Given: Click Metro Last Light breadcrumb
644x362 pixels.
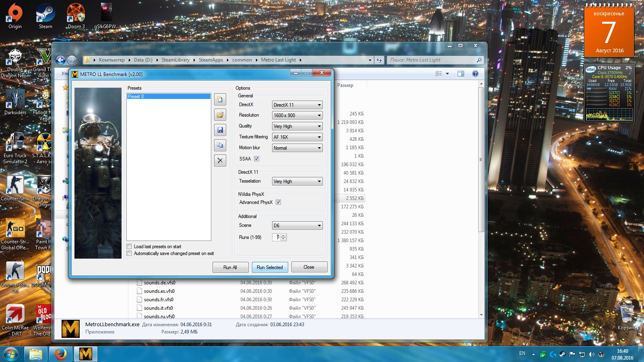Looking at the screenshot, I should (x=278, y=60).
